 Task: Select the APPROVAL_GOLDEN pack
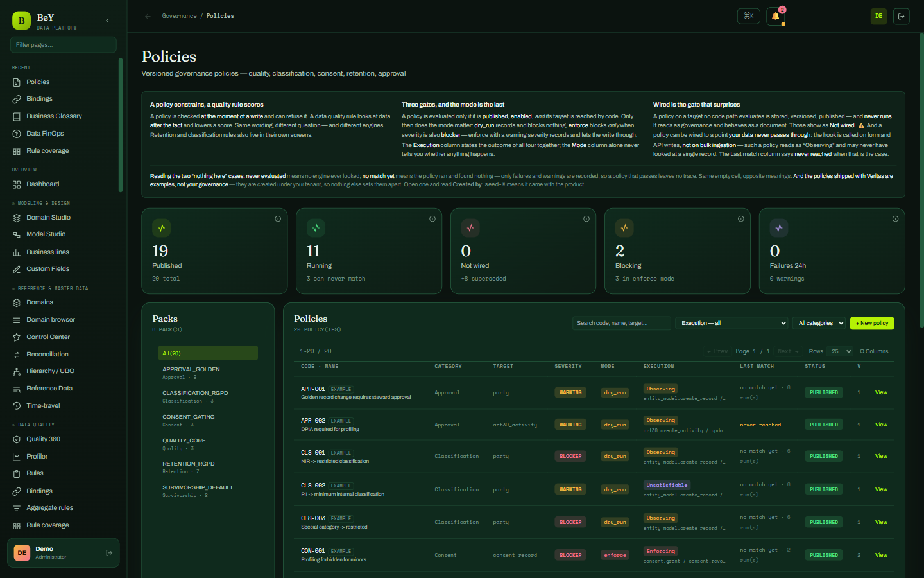tap(208, 373)
